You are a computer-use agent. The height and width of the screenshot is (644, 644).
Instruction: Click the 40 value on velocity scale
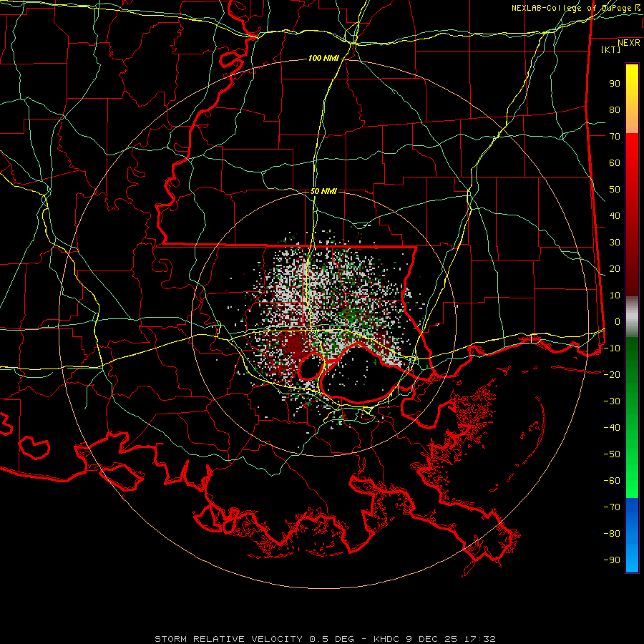tap(615, 216)
